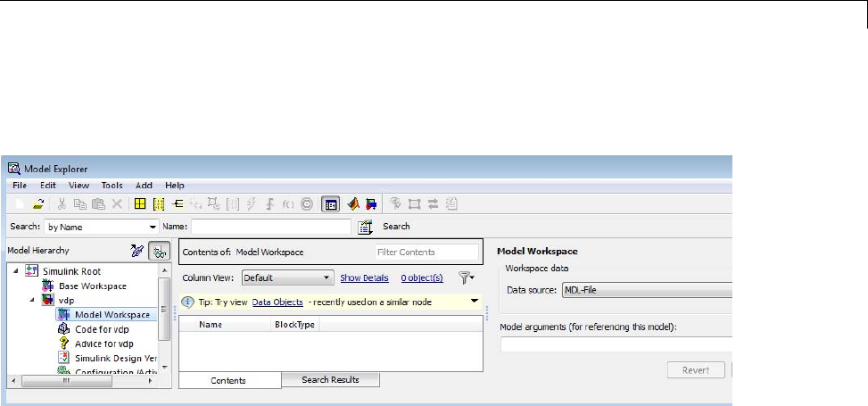Click the search options icon beside Name field
Screen dimensions: 868x406
click(365, 227)
